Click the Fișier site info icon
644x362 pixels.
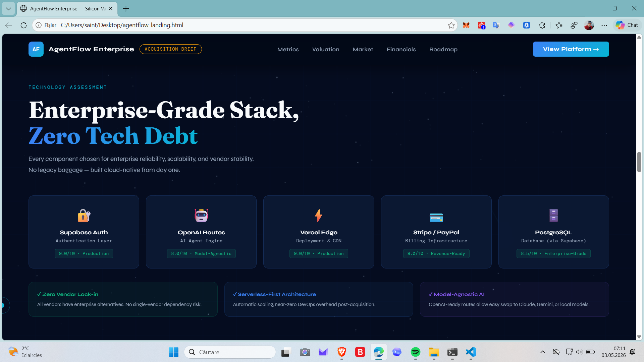pos(39,25)
